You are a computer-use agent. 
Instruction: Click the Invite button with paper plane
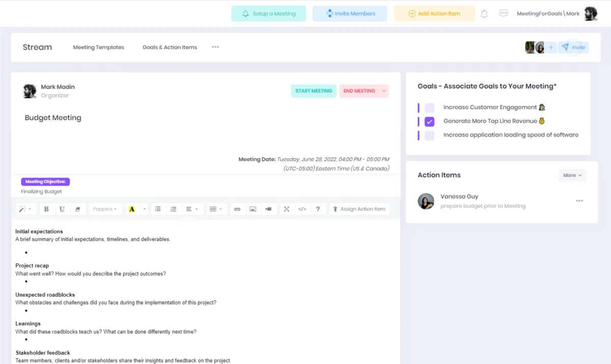click(x=573, y=47)
